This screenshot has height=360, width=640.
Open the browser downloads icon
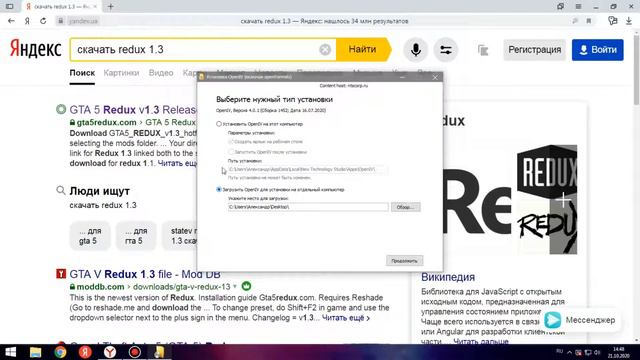[x=629, y=21]
